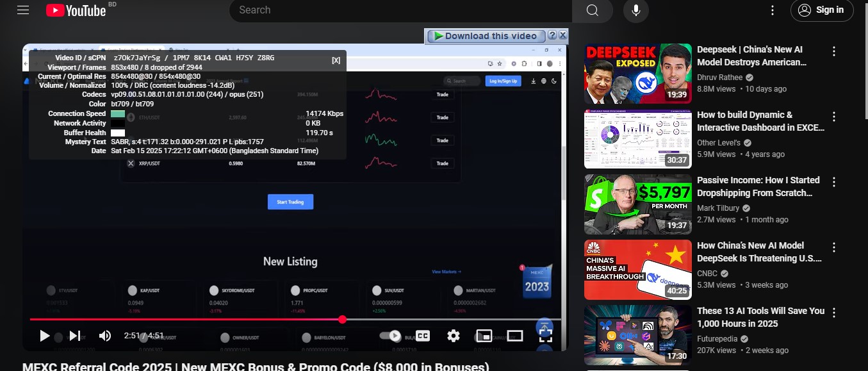868x371 pixels.
Task: Open more options for Excel Dashboard video
Action: (x=834, y=117)
